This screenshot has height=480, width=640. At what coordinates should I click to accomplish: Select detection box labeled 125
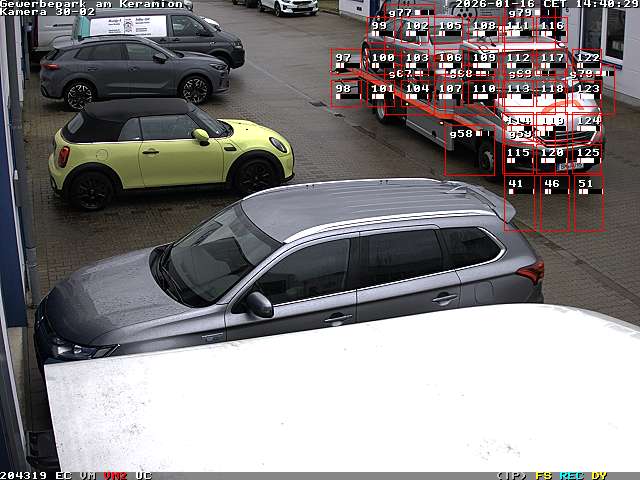pyautogui.click(x=587, y=156)
